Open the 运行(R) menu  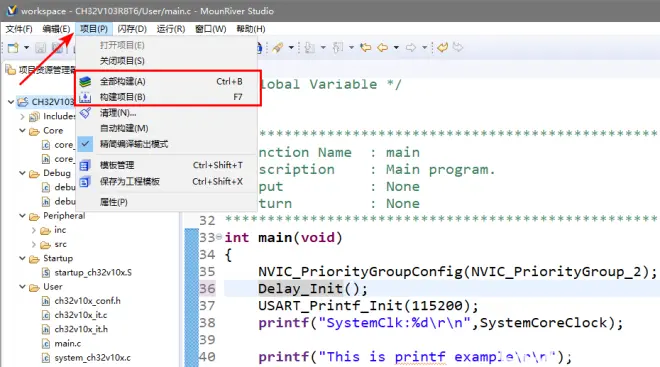click(x=171, y=29)
